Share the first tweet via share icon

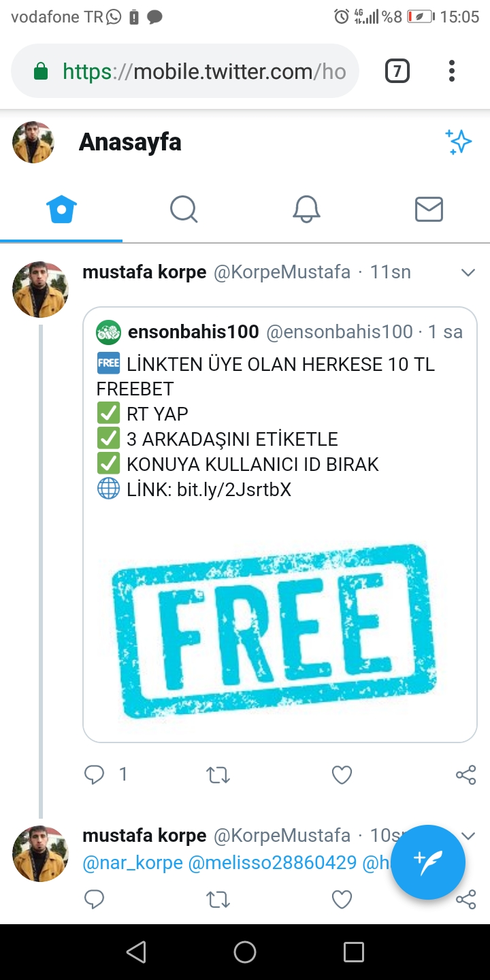[x=465, y=774]
